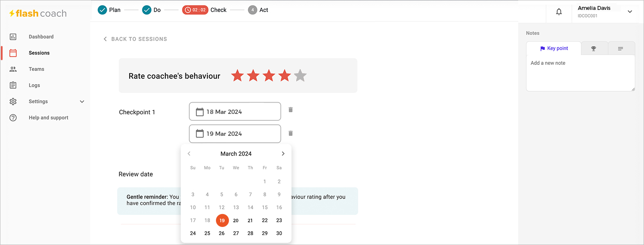644x245 pixels.
Task: Click calendar icon in 18 Mar 2024 field
Action: point(200,112)
